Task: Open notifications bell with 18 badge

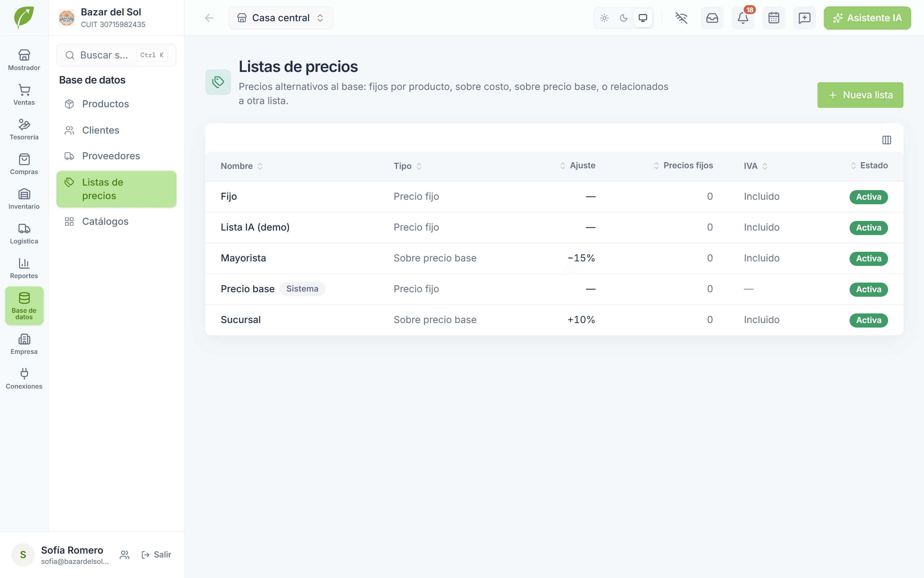Action: coord(743,18)
